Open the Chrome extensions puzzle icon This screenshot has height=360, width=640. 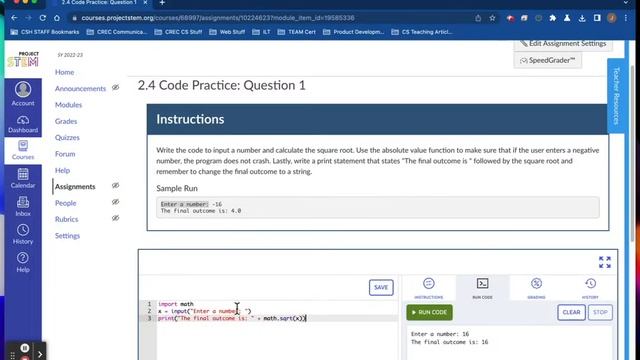tap(553, 18)
